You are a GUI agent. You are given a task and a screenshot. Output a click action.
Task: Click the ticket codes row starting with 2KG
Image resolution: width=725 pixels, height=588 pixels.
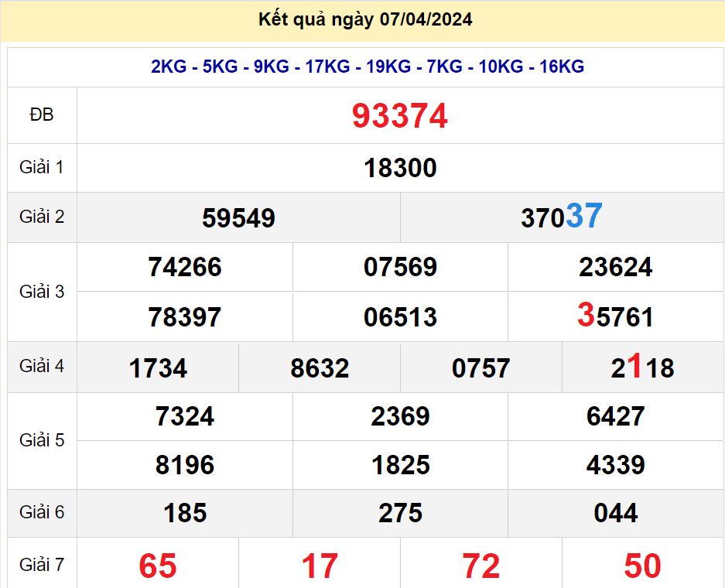368,67
